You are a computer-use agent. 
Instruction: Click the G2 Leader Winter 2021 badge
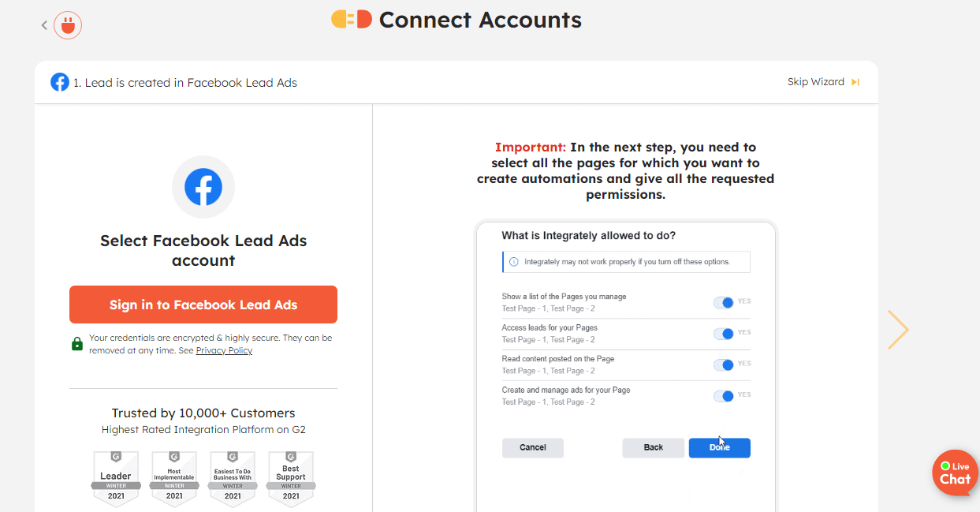[115, 476]
